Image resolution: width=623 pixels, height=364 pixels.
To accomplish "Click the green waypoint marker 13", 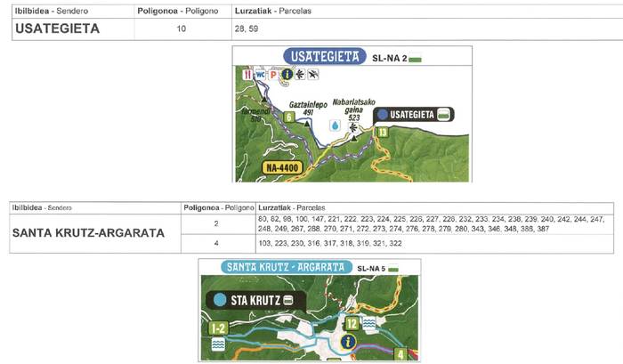I will point(382,132).
